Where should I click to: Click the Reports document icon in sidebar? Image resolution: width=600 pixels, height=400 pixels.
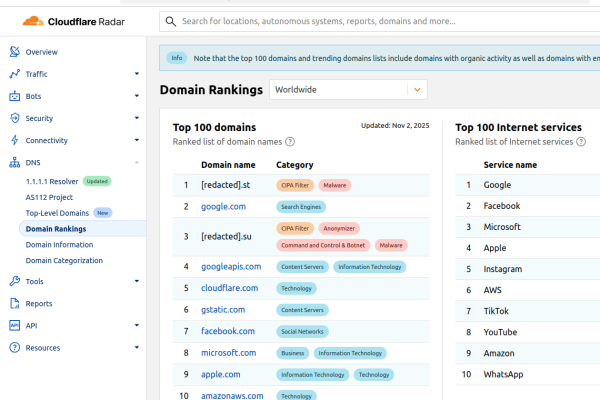[x=14, y=303]
